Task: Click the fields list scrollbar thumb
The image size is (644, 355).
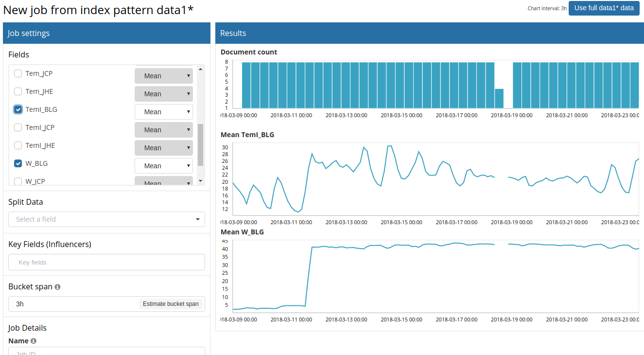Action: pyautogui.click(x=200, y=145)
